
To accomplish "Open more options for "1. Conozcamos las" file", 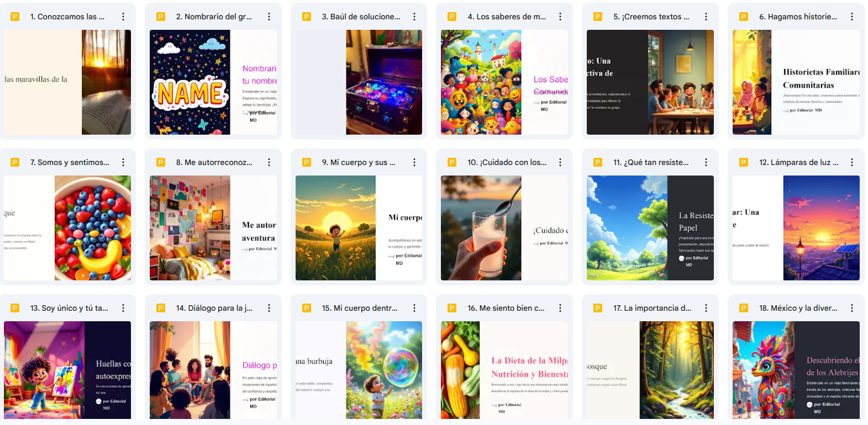I will 123,17.
